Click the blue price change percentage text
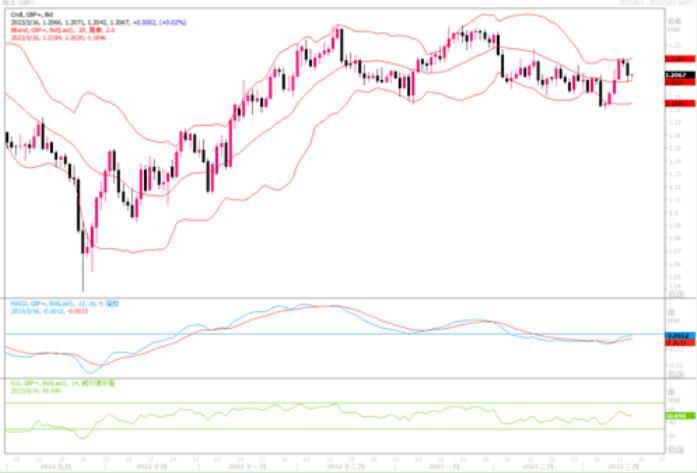The height and width of the screenshot is (473, 697). (160, 22)
